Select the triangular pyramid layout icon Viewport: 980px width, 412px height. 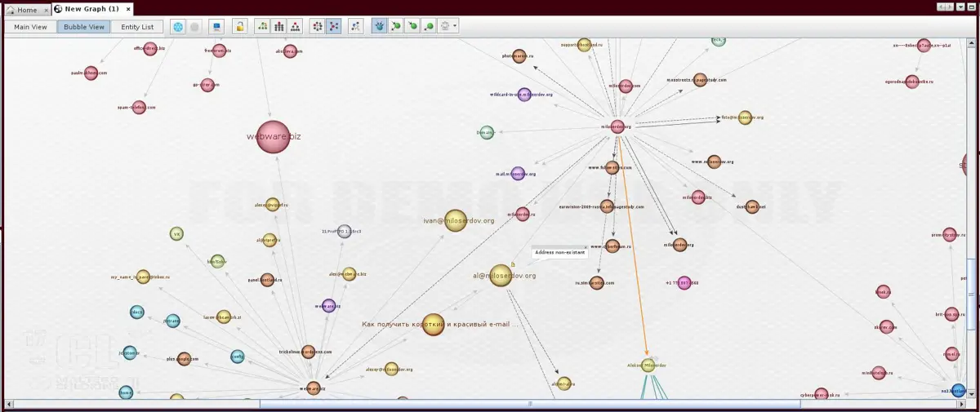(x=295, y=27)
